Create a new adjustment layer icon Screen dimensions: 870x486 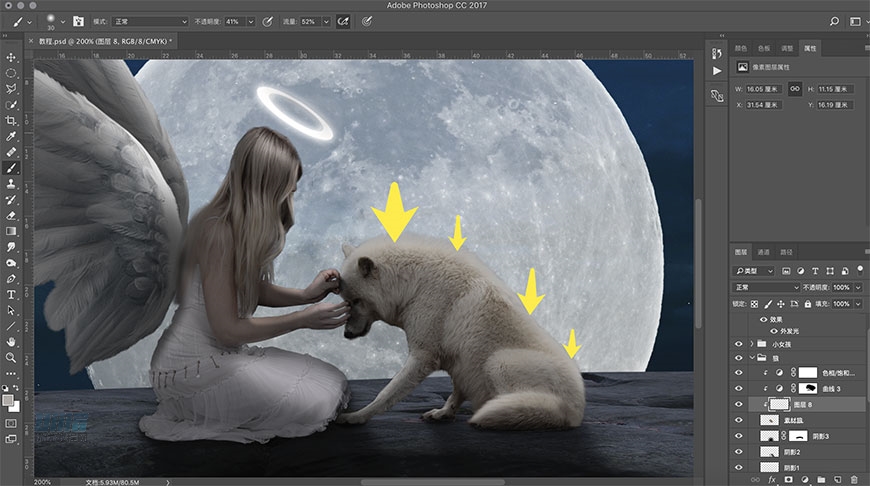pos(805,479)
